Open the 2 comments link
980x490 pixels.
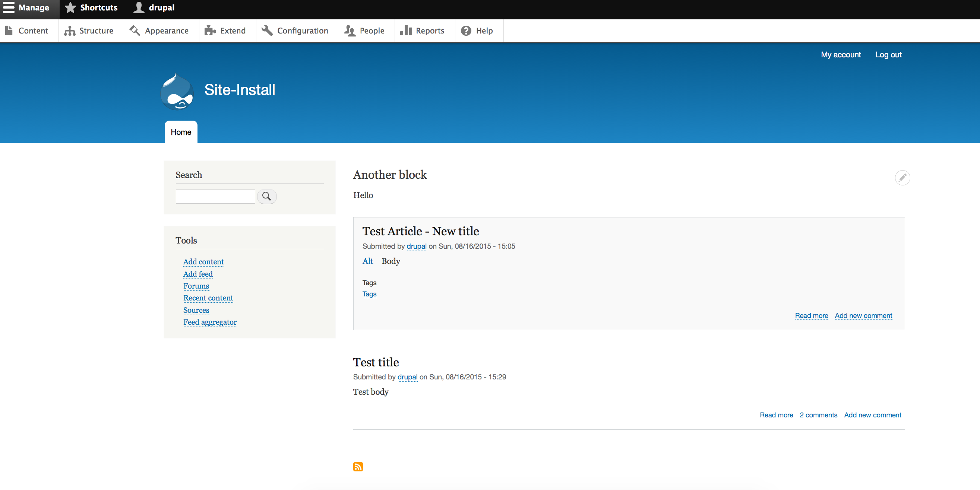click(819, 415)
